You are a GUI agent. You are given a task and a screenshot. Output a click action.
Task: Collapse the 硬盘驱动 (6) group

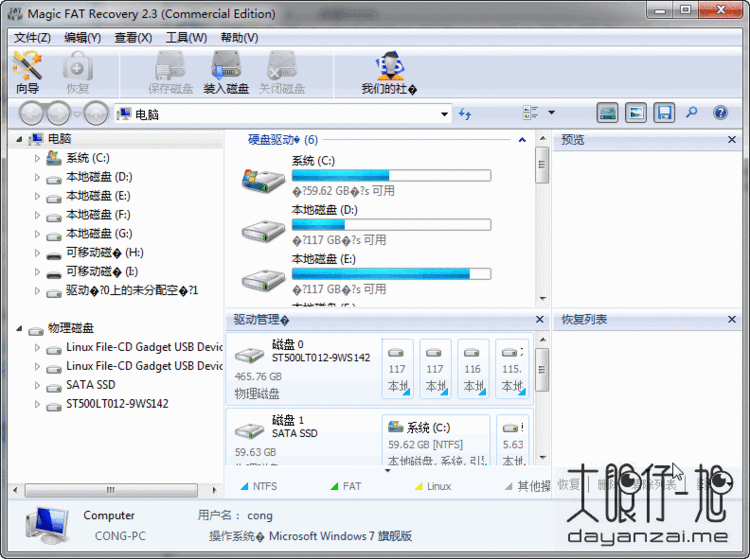pos(522,140)
